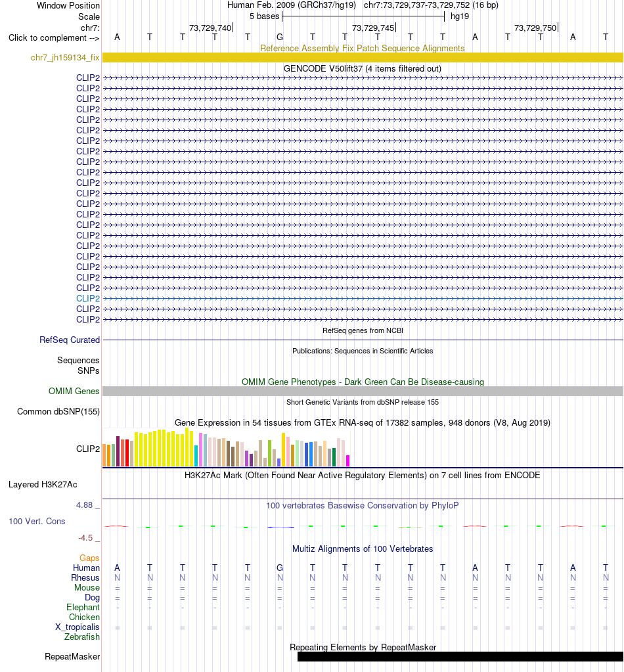Click the 'Window Position' track label
Viewport: 624px width, 672px height.
pyautogui.click(x=68, y=5)
